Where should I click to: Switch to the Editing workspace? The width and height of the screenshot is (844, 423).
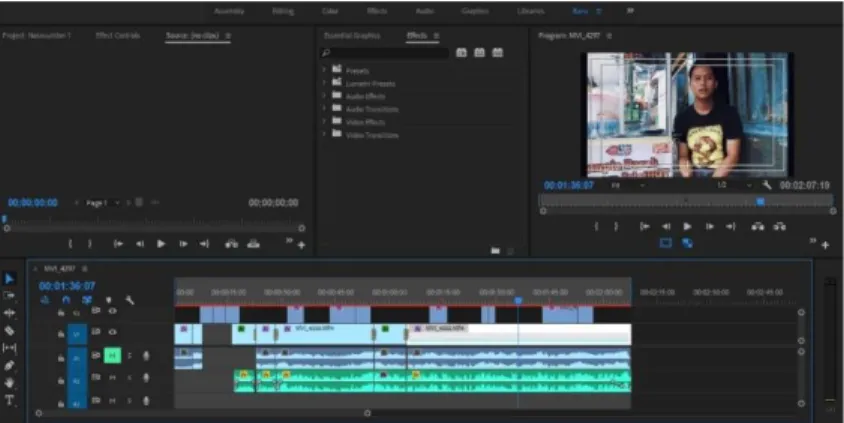tap(283, 11)
